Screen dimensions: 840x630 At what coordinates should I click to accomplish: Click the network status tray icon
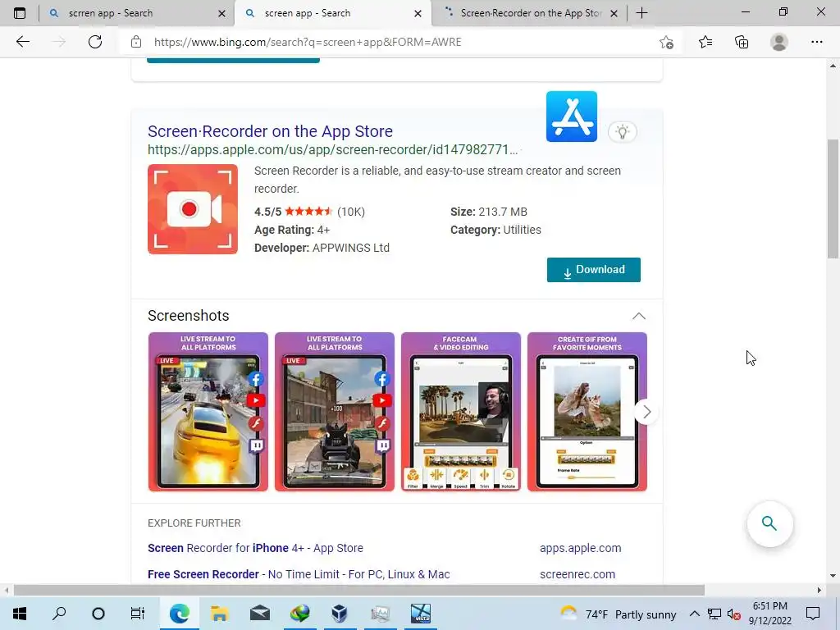(x=714, y=614)
